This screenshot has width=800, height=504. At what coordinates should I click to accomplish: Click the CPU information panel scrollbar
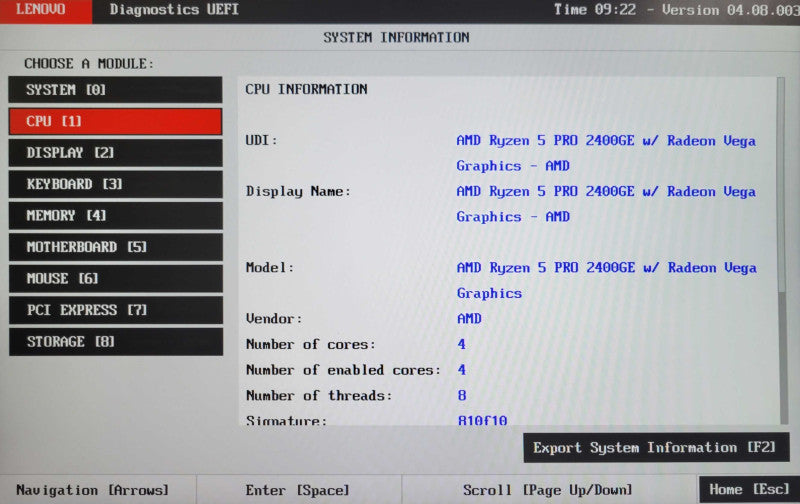tap(781, 250)
